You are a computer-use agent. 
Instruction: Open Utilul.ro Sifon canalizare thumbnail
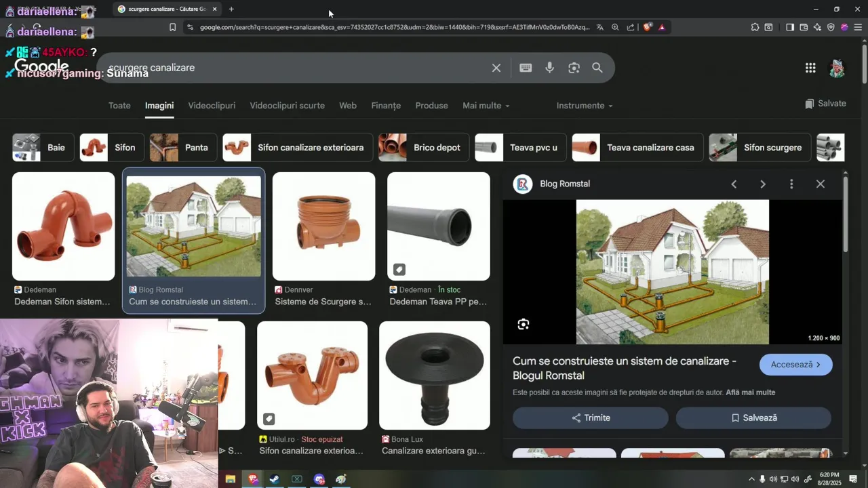(312, 375)
